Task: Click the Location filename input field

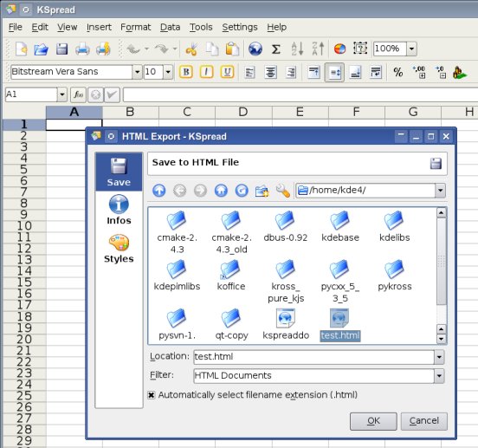Action: tap(313, 357)
